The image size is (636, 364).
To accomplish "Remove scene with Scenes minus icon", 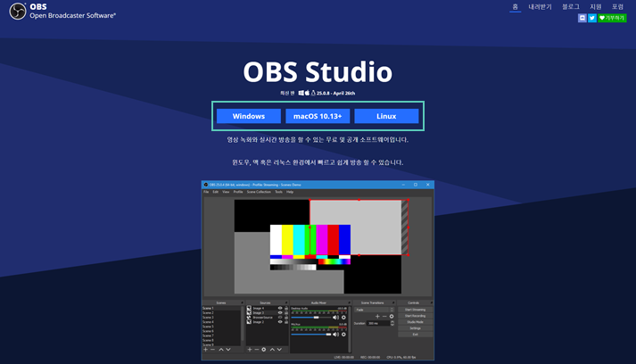I will [x=212, y=350].
